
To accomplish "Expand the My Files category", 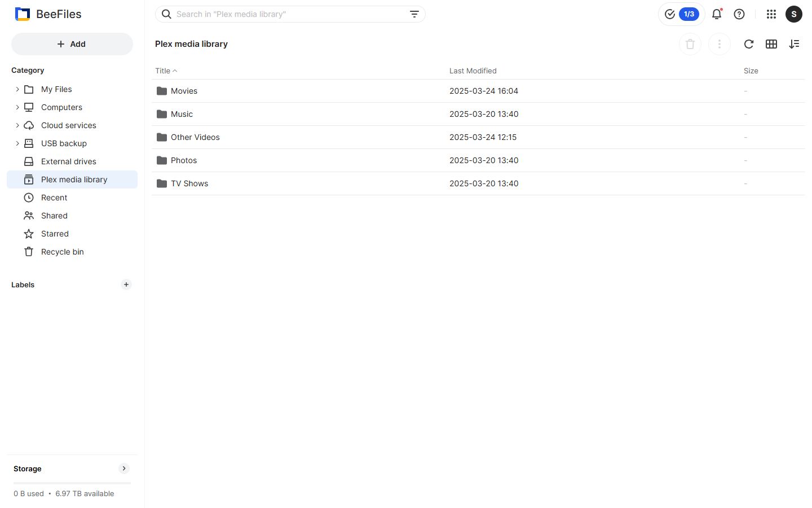I will [x=17, y=89].
